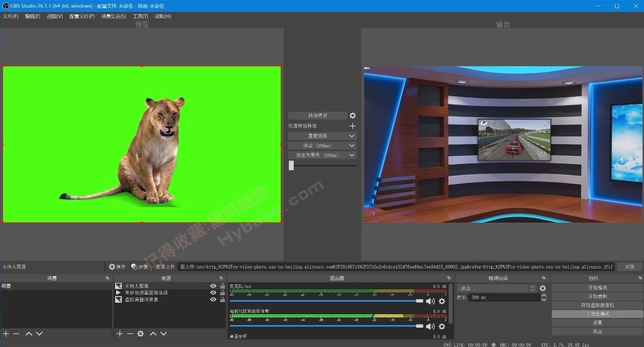Hide the 主持人抠像 source
644x347 pixels.
coord(213,286)
